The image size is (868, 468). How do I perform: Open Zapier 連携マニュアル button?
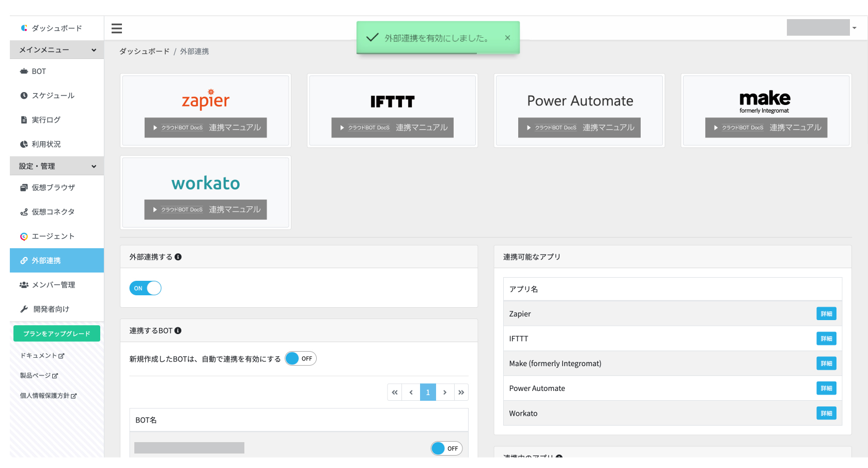click(206, 128)
